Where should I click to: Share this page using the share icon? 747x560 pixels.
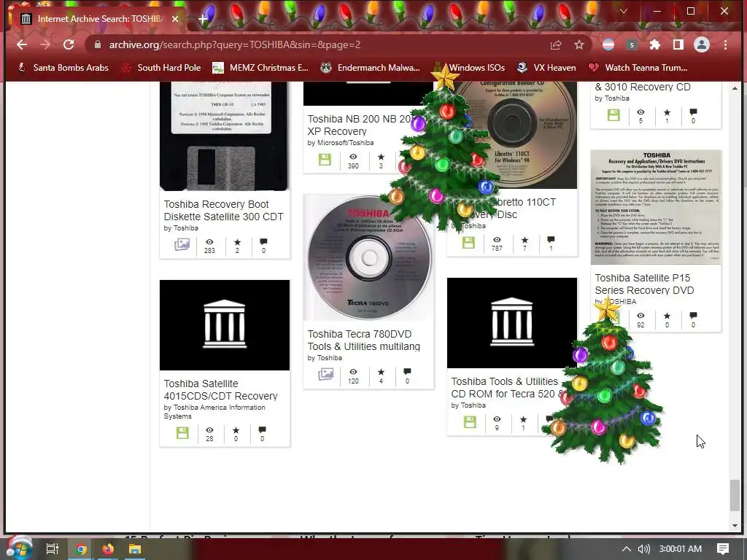point(555,44)
